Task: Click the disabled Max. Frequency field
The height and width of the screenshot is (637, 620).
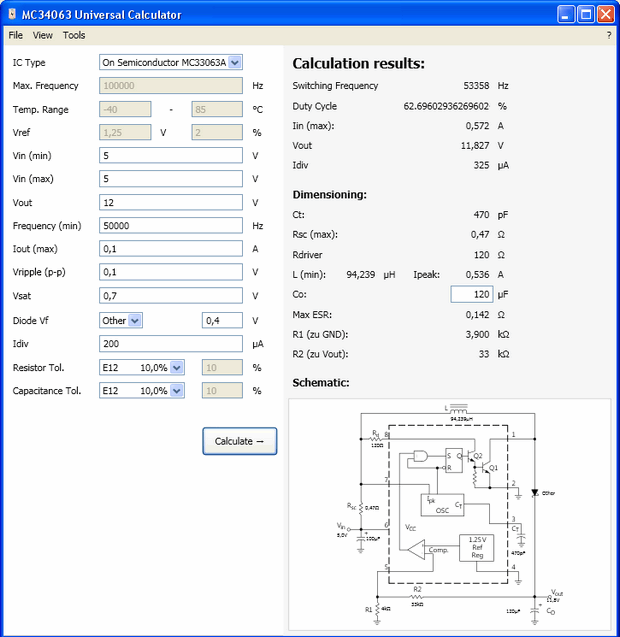Action: click(x=171, y=86)
